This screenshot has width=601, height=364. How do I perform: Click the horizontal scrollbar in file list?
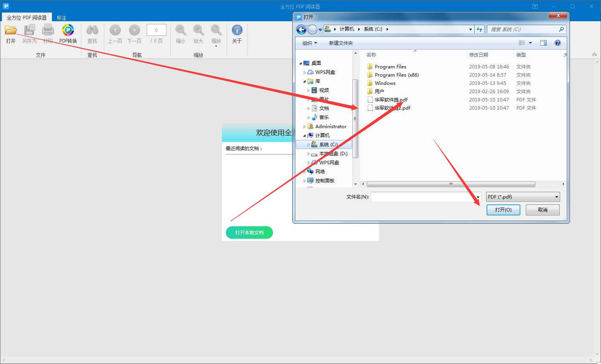tap(451, 184)
